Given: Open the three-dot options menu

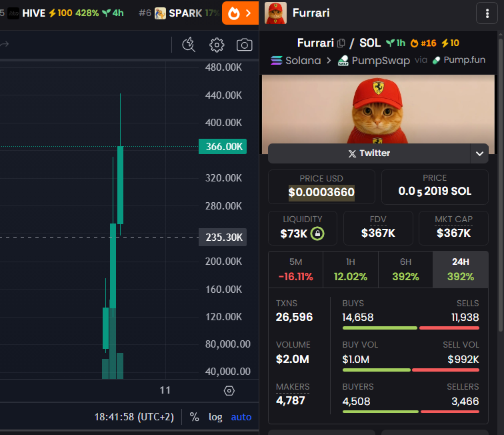Looking at the screenshot, I should (x=487, y=13).
